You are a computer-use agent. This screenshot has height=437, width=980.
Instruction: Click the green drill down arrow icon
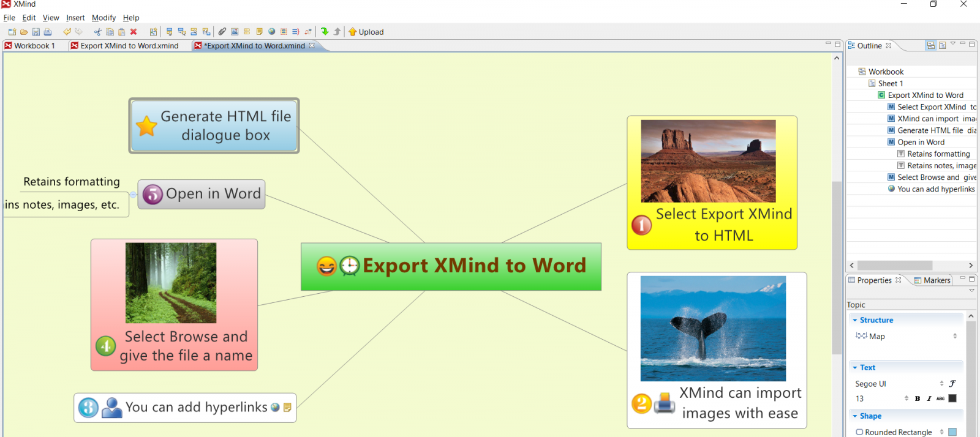point(325,32)
